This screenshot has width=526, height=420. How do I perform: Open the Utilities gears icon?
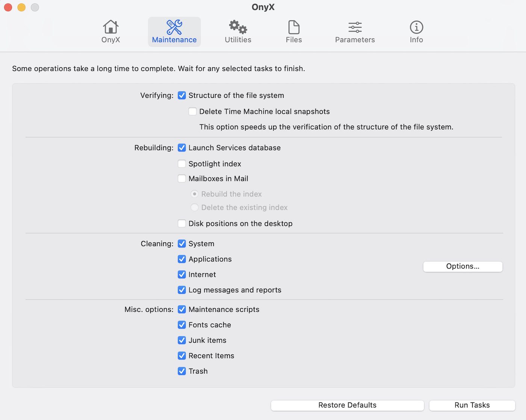tap(238, 27)
